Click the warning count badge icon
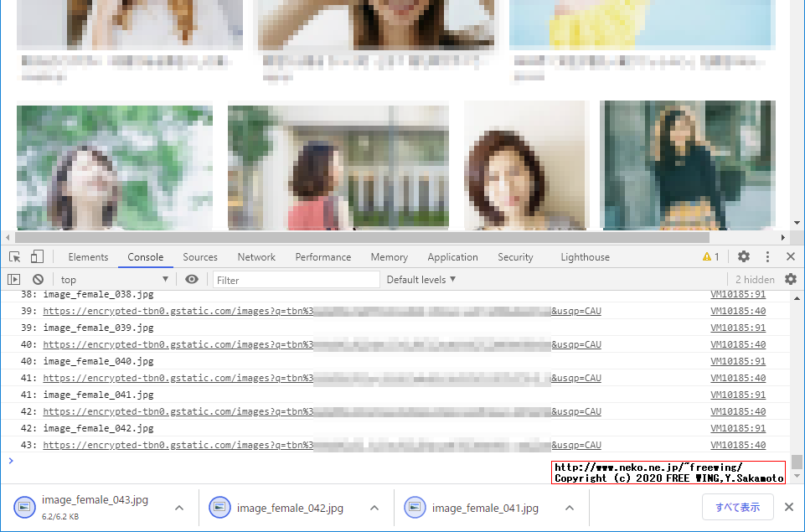The width and height of the screenshot is (805, 532). tap(711, 257)
